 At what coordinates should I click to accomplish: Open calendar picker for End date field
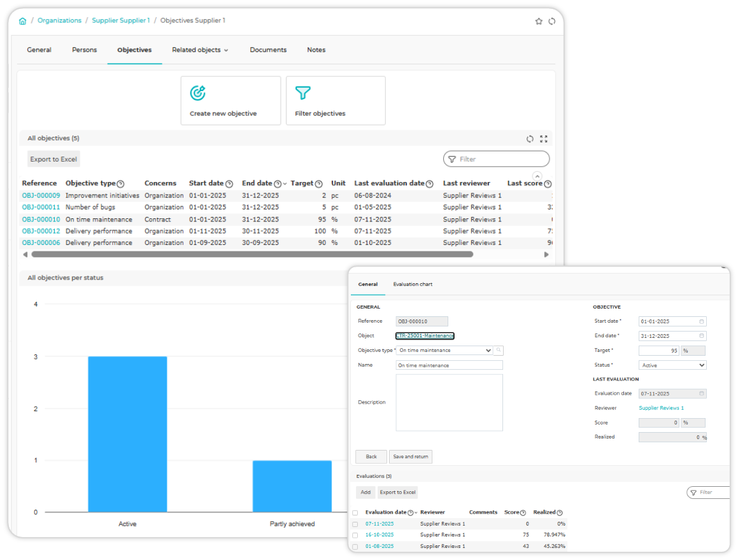701,336
